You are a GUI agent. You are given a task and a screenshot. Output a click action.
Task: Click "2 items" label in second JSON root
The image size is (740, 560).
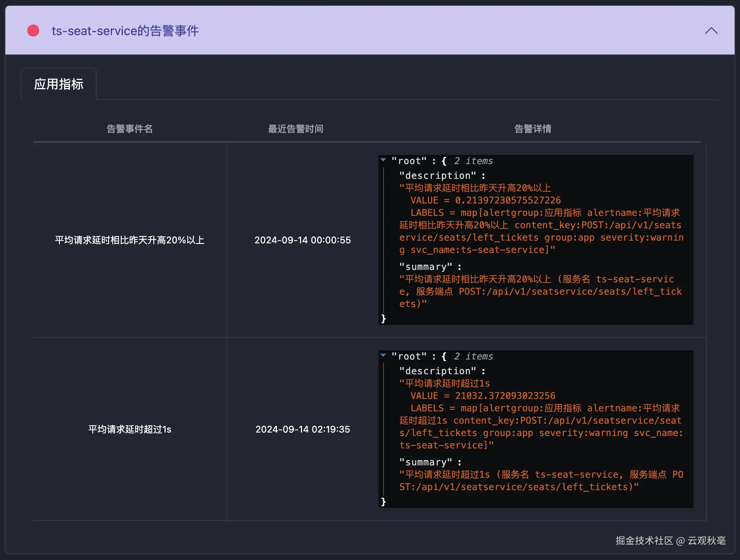click(x=474, y=356)
